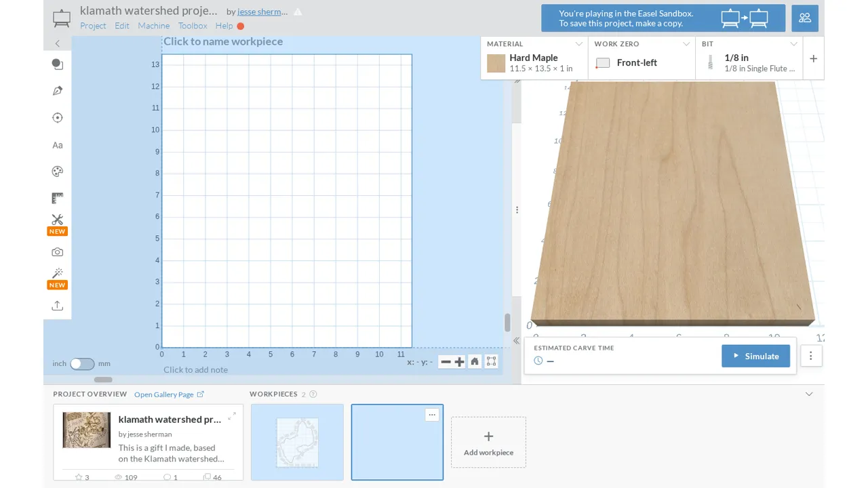This screenshot has width=868, height=488.
Task: Click the views eye count 109
Action: point(126,477)
